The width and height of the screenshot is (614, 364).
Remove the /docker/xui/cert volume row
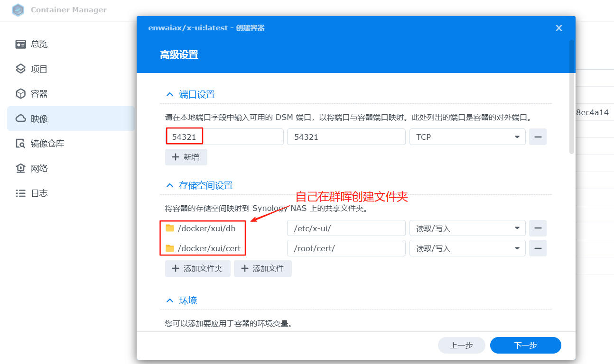click(x=538, y=248)
